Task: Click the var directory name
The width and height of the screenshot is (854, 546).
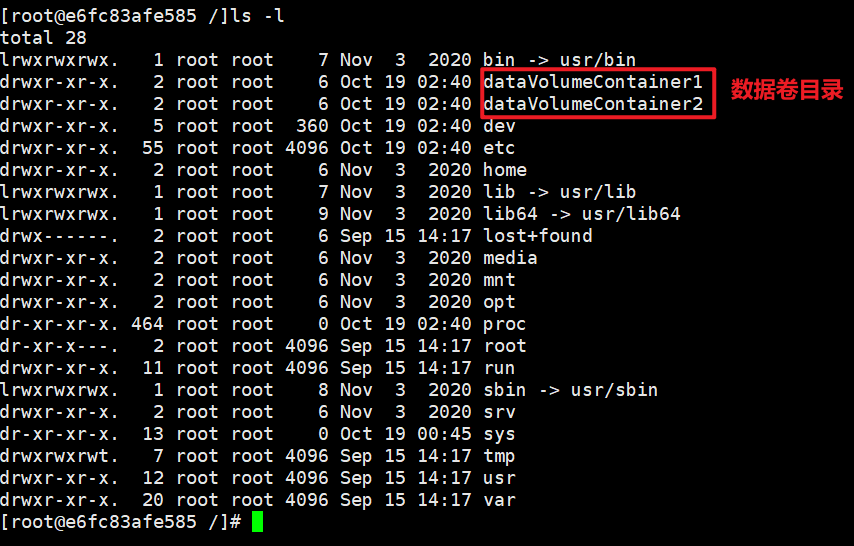Action: pyautogui.click(x=499, y=500)
